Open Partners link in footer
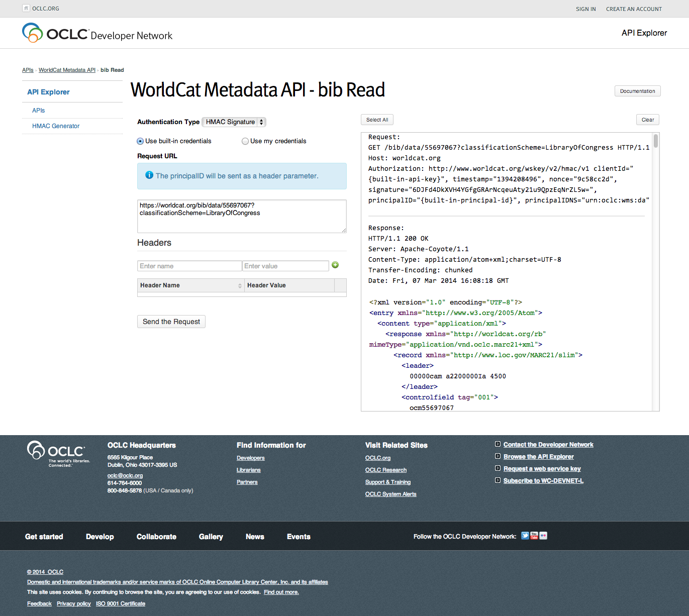The height and width of the screenshot is (616, 689). (247, 482)
